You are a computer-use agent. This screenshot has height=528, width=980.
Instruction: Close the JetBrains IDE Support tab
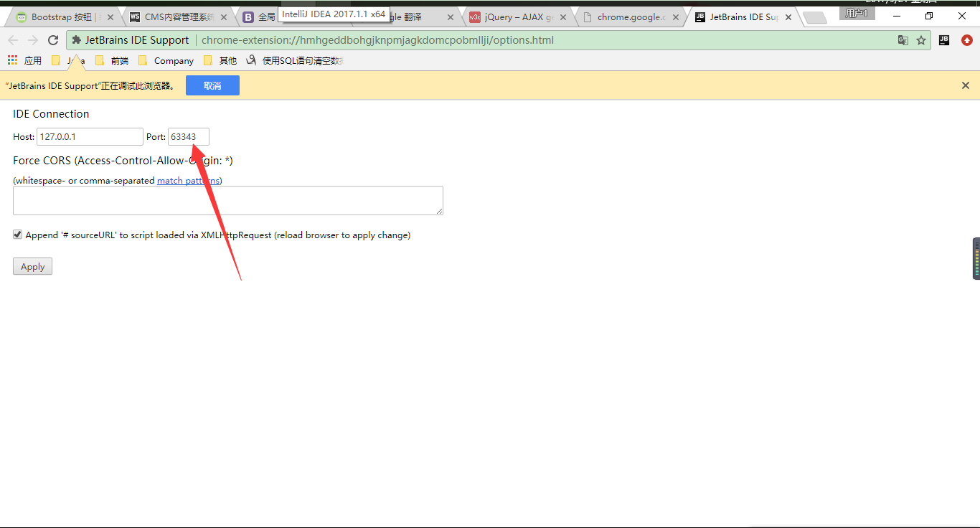coord(789,17)
